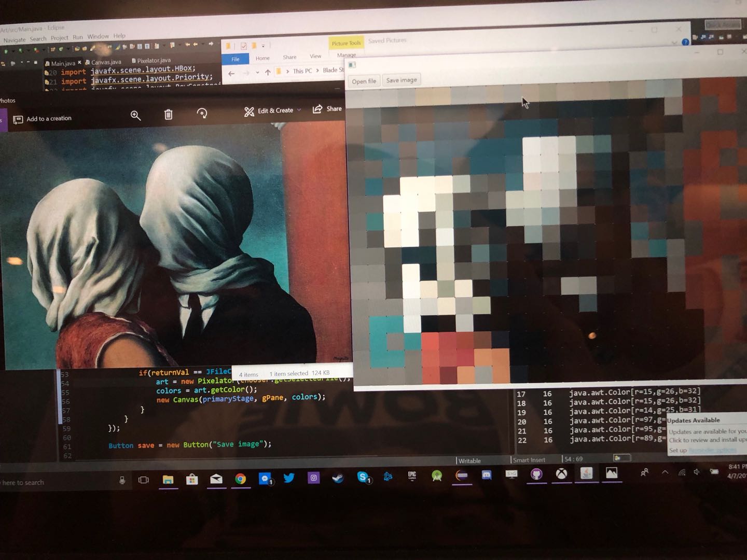
Task: Open the Edit & Create dropdown in Photos
Action: [272, 111]
